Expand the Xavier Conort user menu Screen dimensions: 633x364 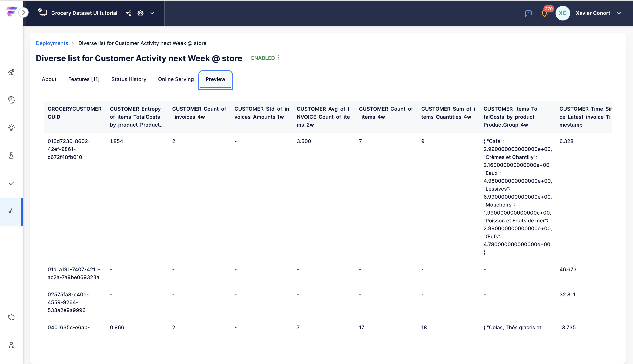point(619,13)
